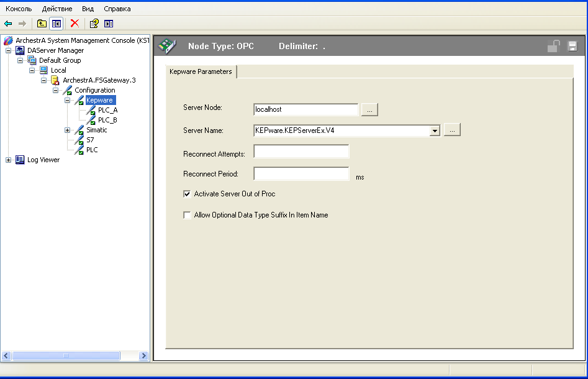Uncheck Activate Server Out of Proc
The image size is (588, 379).
187,194
